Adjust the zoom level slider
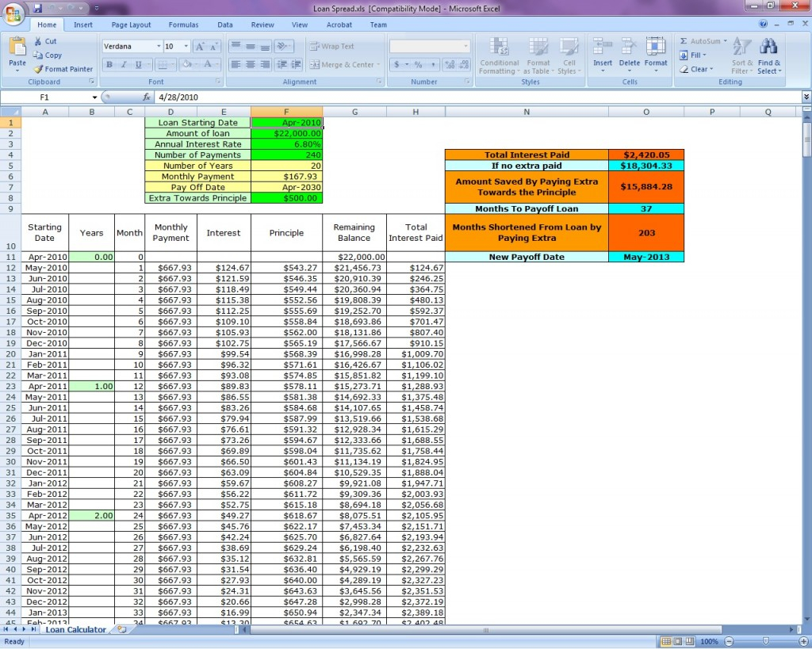The image size is (812, 649). click(765, 641)
